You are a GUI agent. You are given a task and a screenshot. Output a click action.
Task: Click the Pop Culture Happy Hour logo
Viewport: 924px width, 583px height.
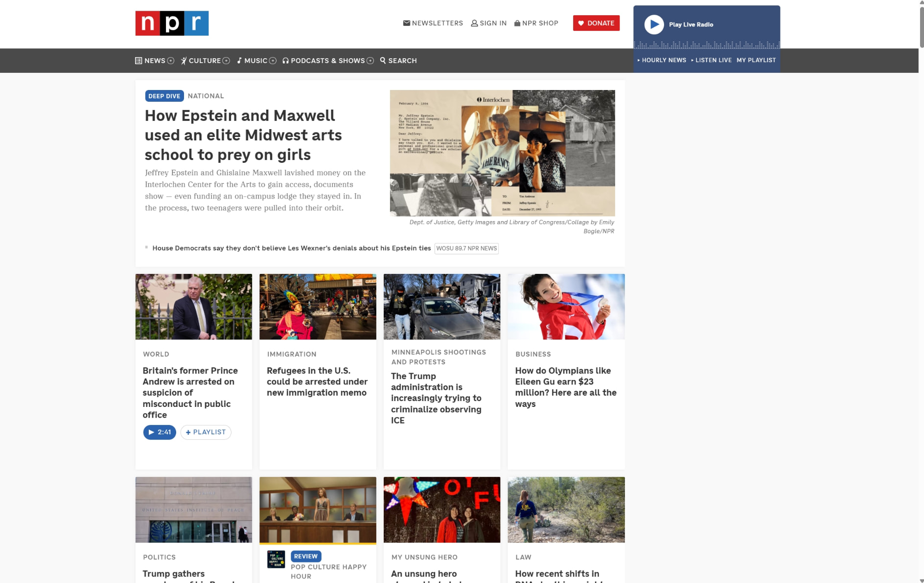(x=276, y=560)
